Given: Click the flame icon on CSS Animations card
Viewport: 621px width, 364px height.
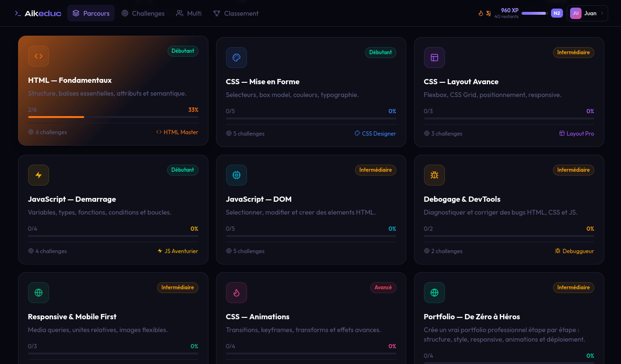Looking at the screenshot, I should [237, 293].
